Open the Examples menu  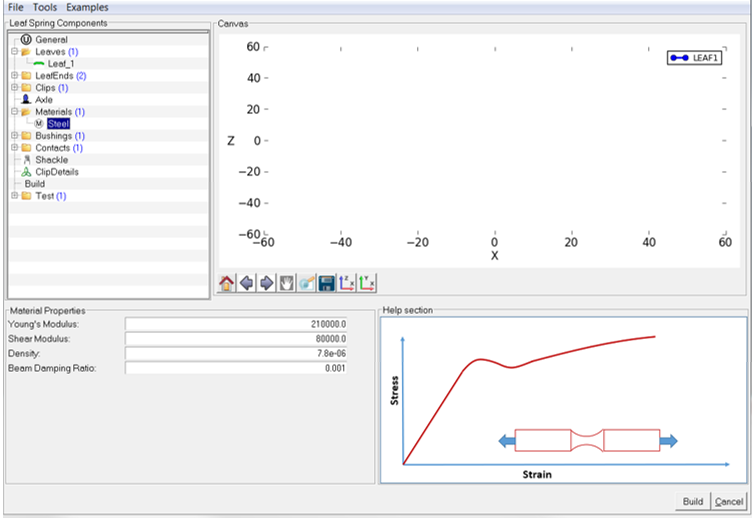87,7
